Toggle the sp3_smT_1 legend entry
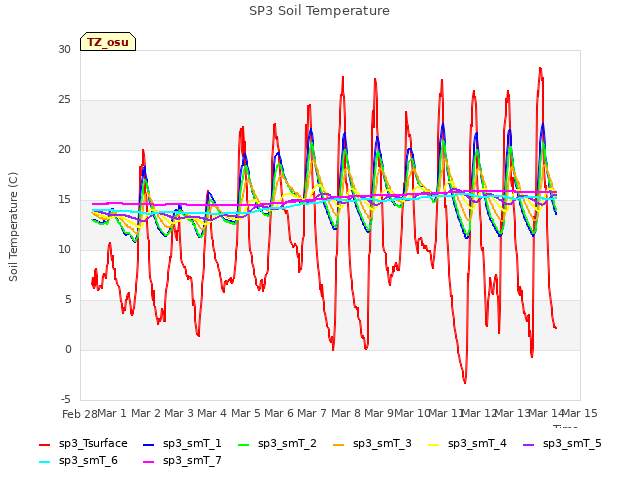Viewport: 640px width, 480px height. tap(182, 444)
